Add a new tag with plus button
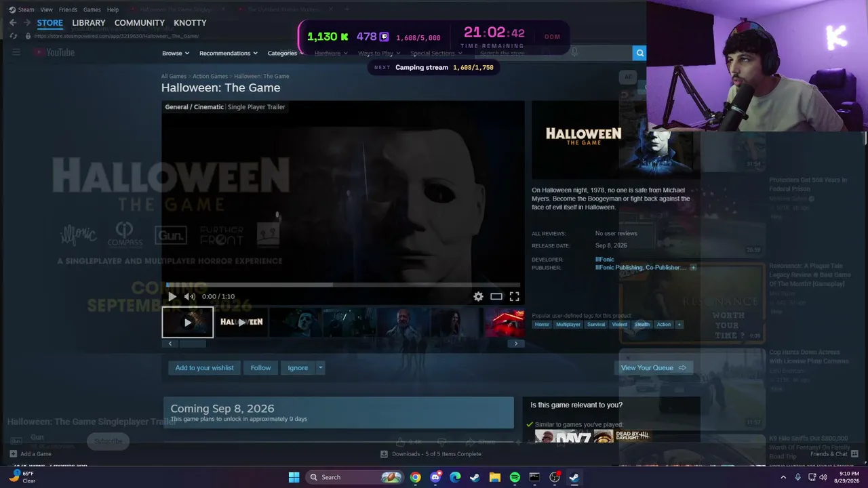Viewport: 868px width, 488px height. click(x=679, y=325)
